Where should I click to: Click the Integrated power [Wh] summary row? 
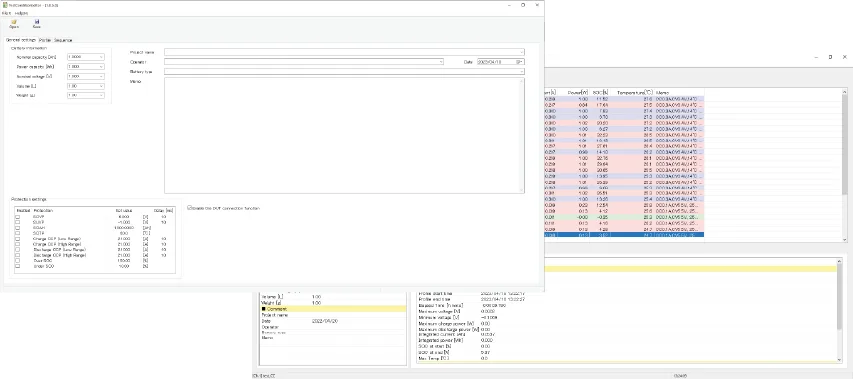coord(626,340)
